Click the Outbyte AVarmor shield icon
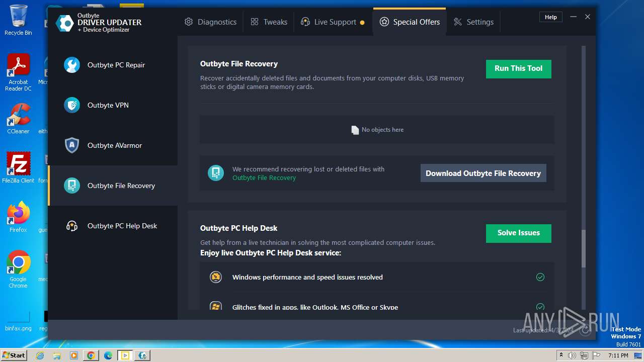This screenshot has height=362, width=644. (72, 145)
